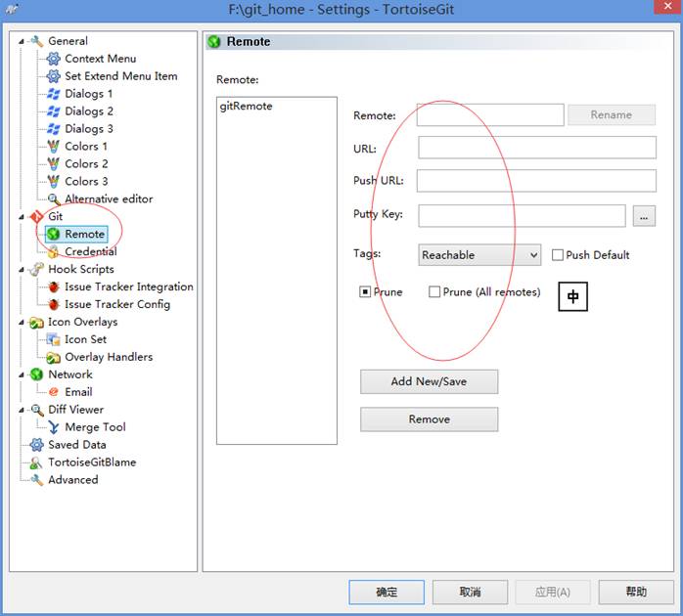Screen dimensions: 683x616
Task: Click the Merge Tool arrow icon
Action: pos(53,427)
